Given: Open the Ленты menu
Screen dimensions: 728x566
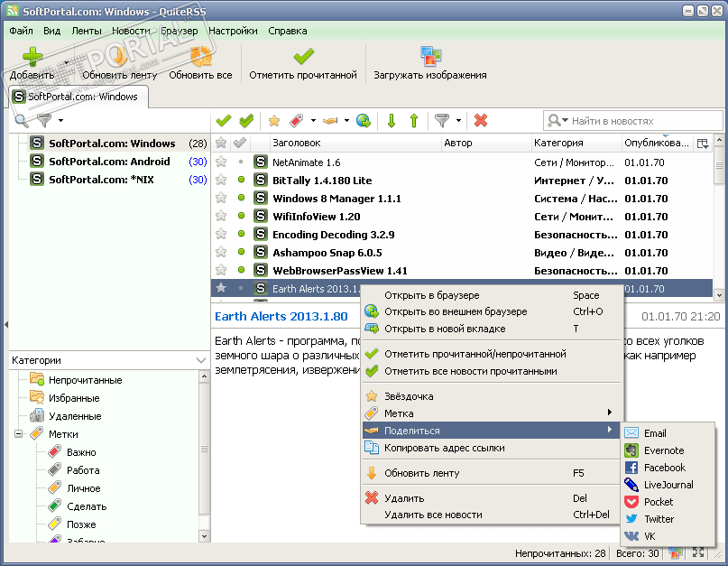Looking at the screenshot, I should 87,31.
